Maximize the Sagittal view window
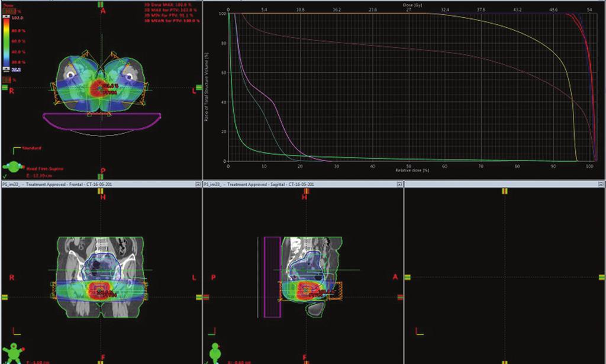The height and width of the screenshot is (364, 606). (399, 185)
